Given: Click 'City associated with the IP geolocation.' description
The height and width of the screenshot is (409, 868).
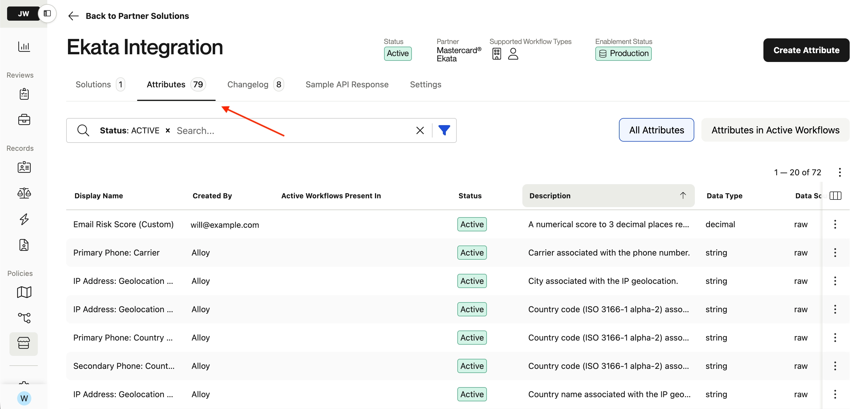Looking at the screenshot, I should point(603,281).
